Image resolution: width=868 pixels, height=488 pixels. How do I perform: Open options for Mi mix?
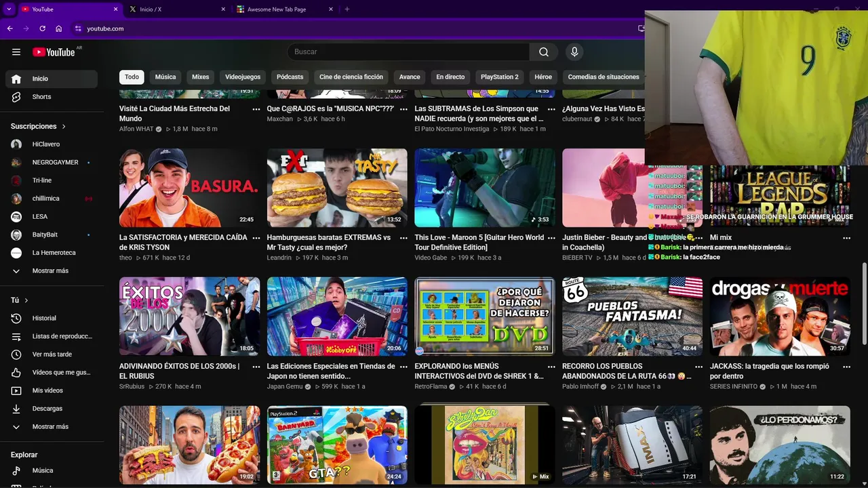846,238
